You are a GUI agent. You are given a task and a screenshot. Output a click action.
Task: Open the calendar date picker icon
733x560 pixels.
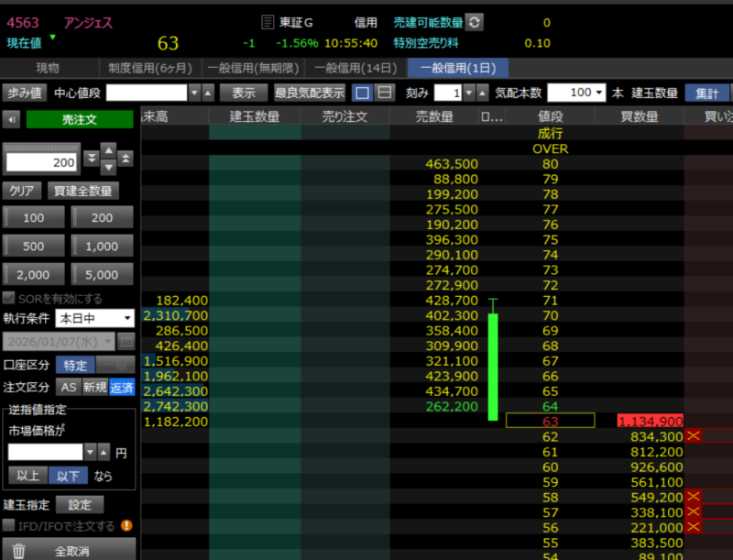pos(126,341)
